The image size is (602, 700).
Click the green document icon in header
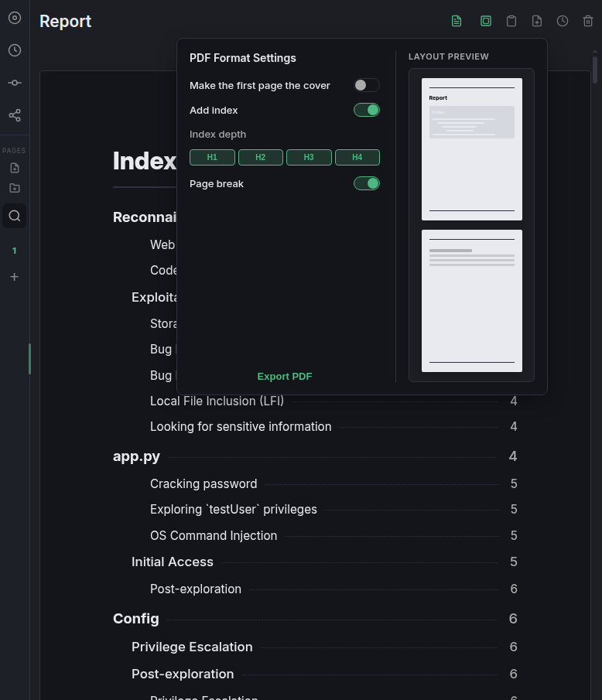click(457, 21)
